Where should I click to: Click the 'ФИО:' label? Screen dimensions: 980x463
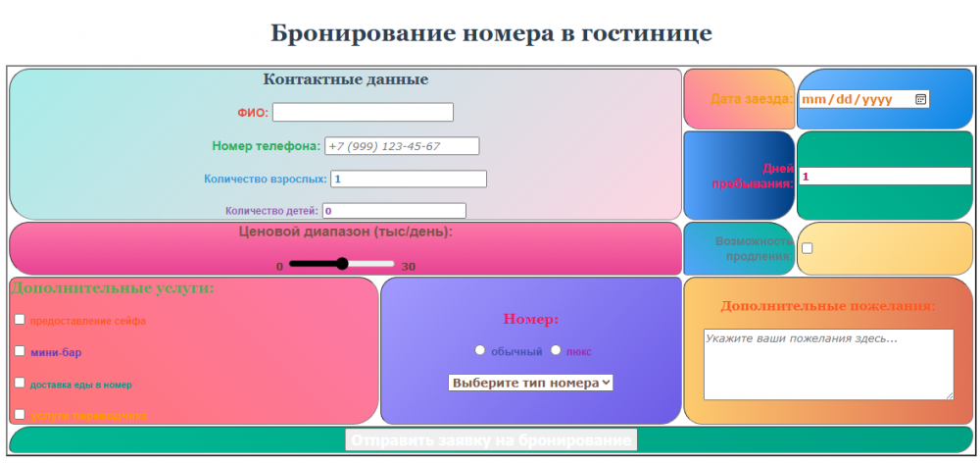tap(253, 113)
